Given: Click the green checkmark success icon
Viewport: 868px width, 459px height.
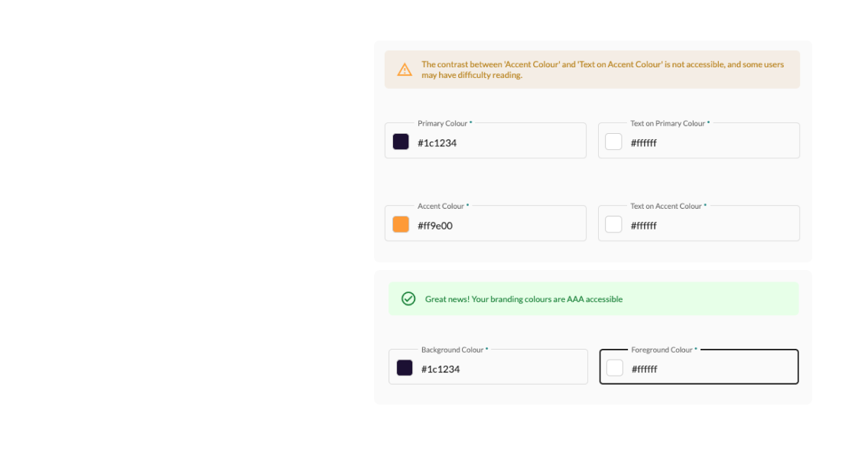Looking at the screenshot, I should point(408,299).
